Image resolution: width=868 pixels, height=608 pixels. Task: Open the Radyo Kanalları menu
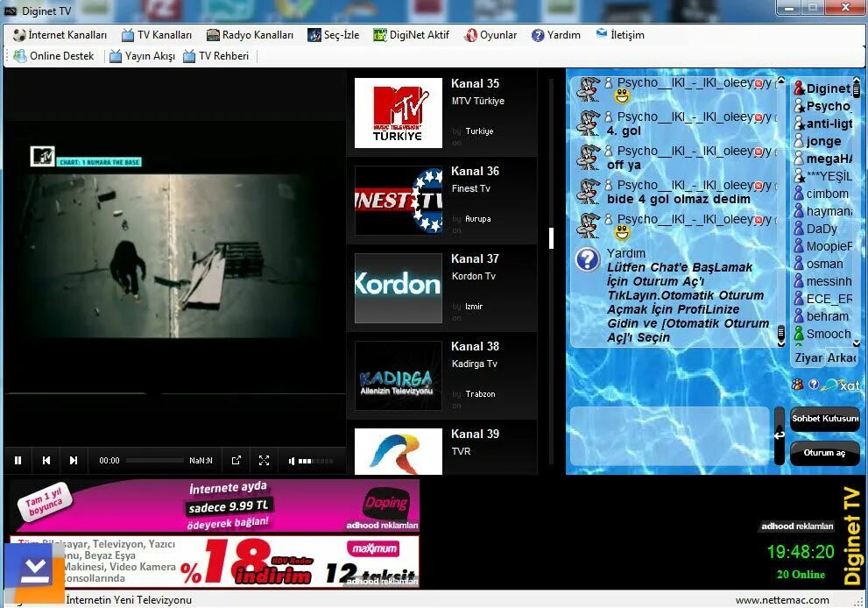click(x=250, y=35)
